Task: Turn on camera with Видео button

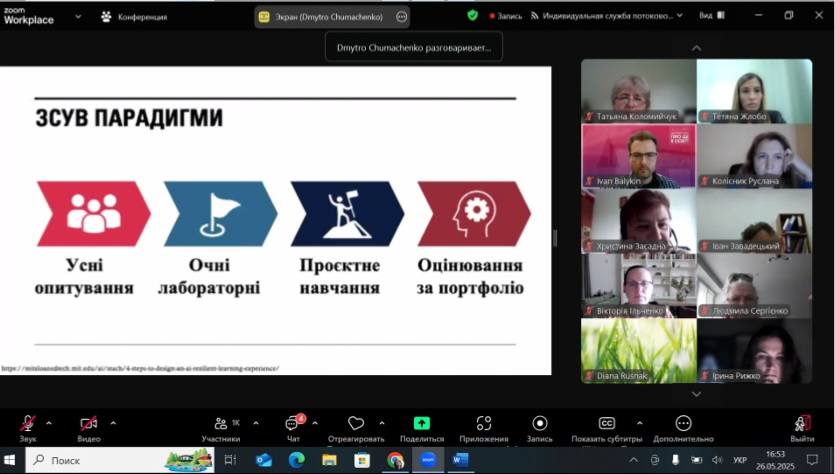Action: pos(88,424)
